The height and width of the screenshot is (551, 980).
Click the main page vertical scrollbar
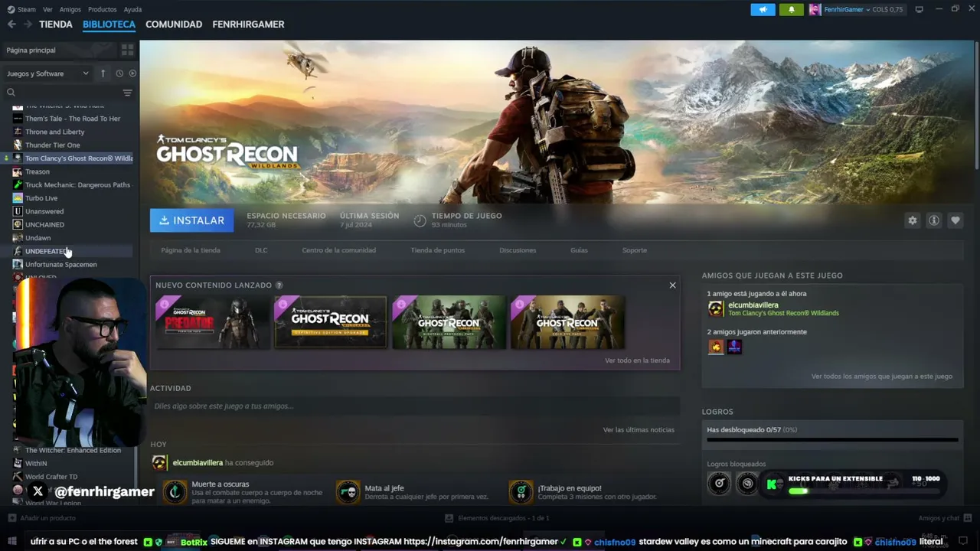[976, 106]
